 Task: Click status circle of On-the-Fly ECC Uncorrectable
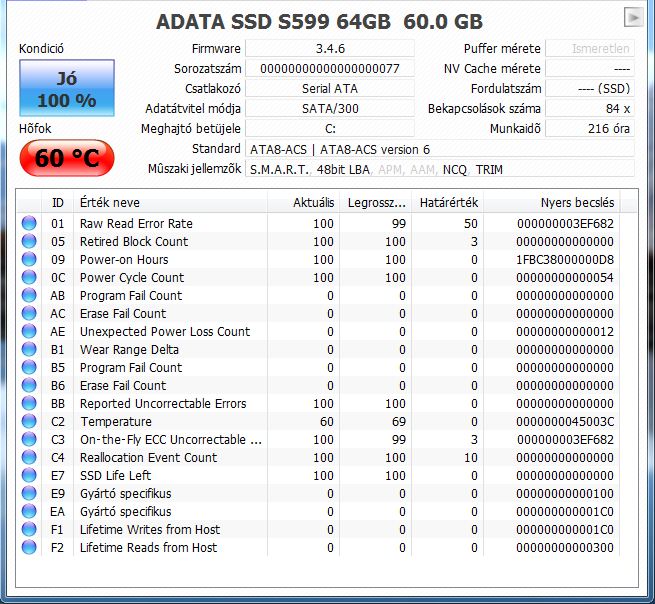(29, 439)
